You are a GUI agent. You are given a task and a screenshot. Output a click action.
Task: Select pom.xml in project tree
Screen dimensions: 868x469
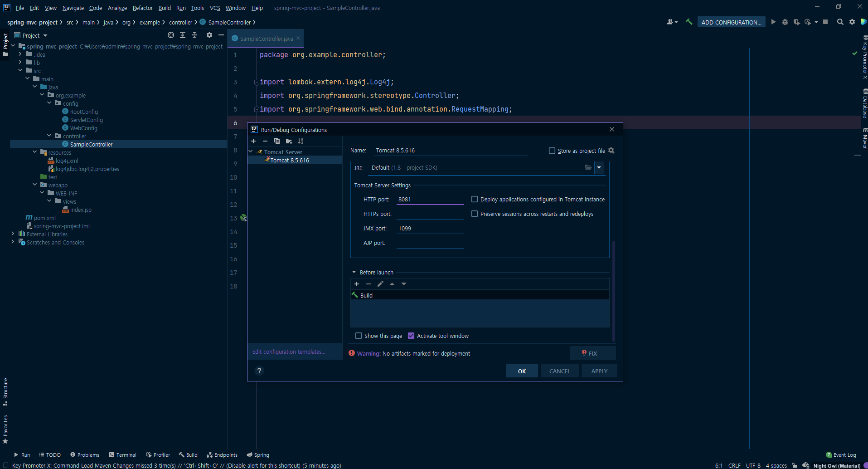44,218
